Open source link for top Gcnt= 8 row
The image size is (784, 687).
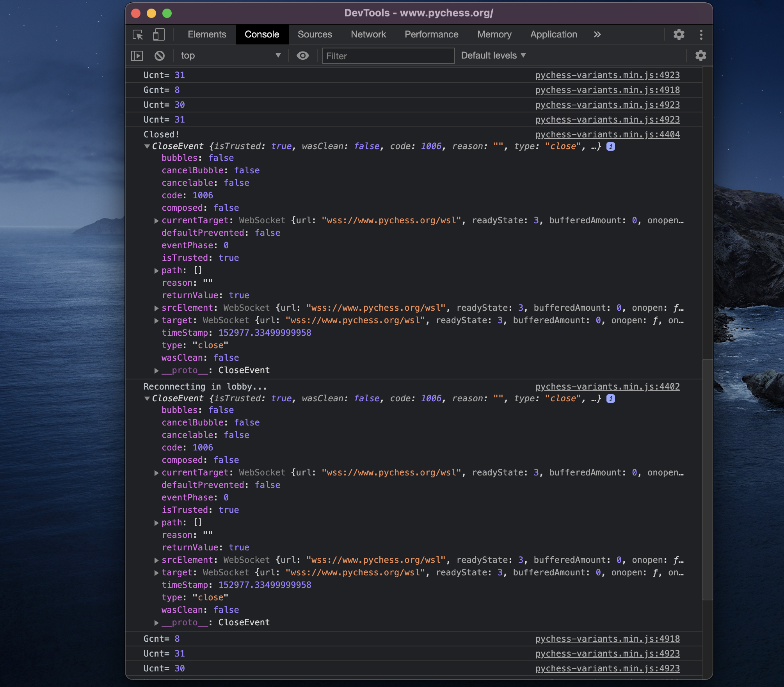pos(608,90)
